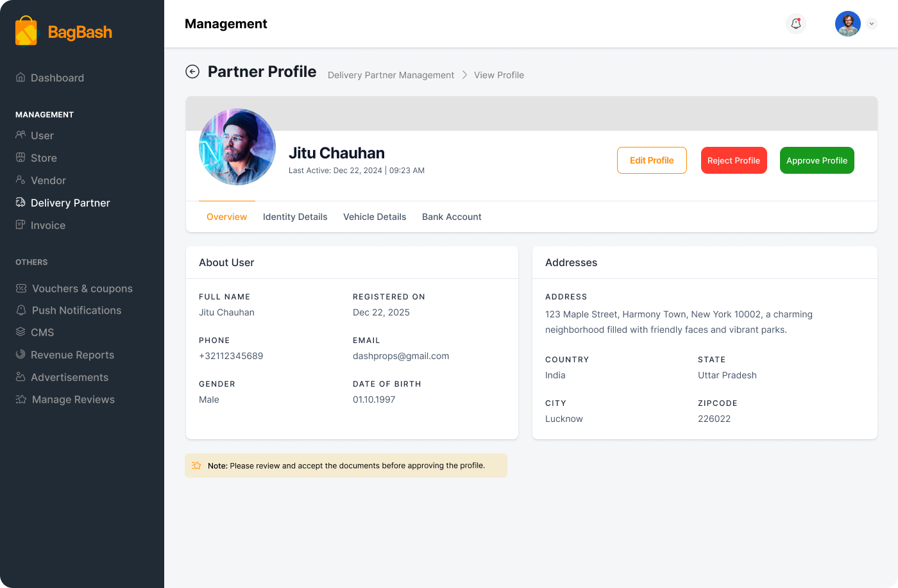Open the Vehicle Details tab

[x=375, y=217]
